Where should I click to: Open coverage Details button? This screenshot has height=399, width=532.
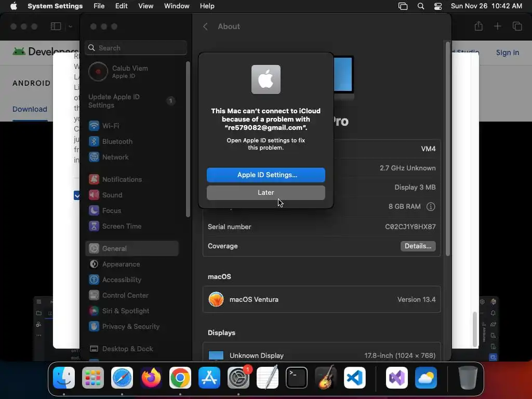click(418, 246)
